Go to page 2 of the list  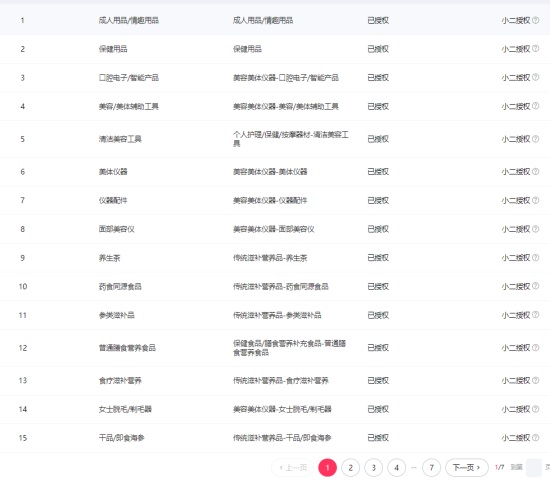(350, 468)
